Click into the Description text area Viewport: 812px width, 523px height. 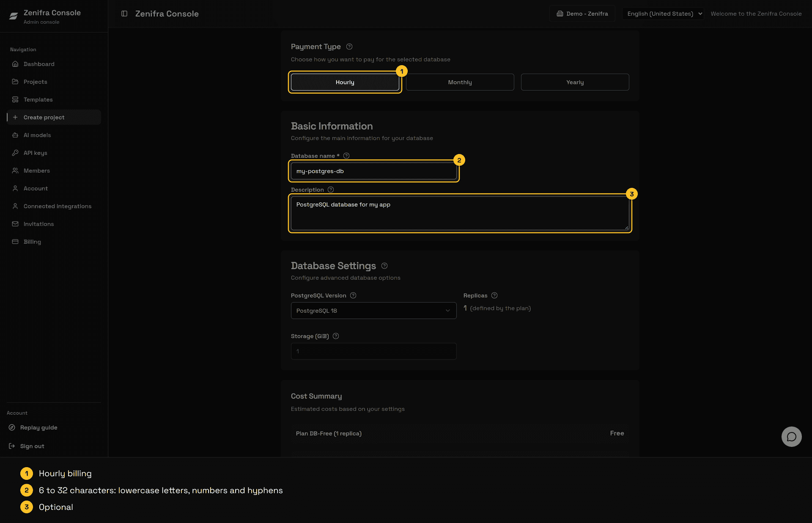[460, 213]
